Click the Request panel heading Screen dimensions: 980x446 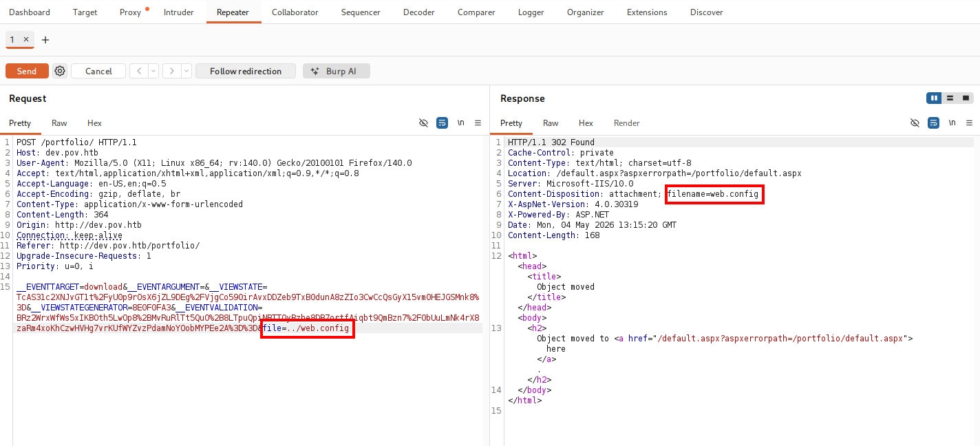[28, 98]
